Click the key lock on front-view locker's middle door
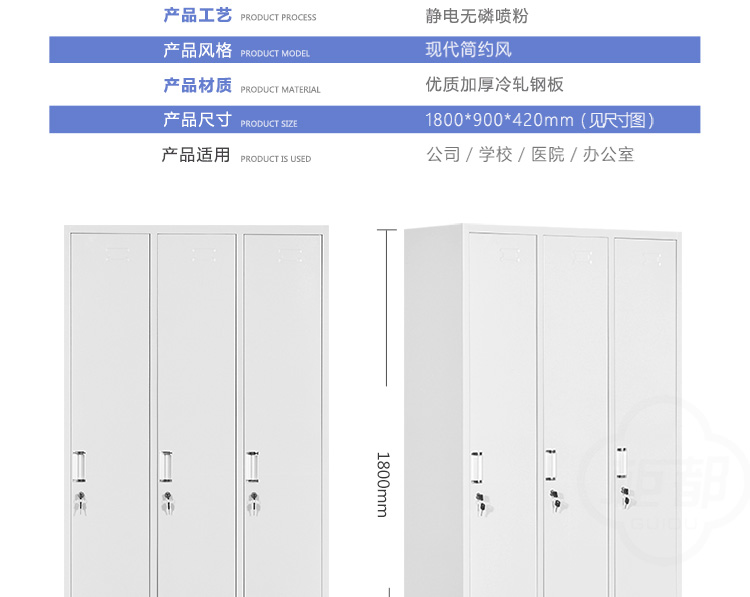 [x=167, y=504]
